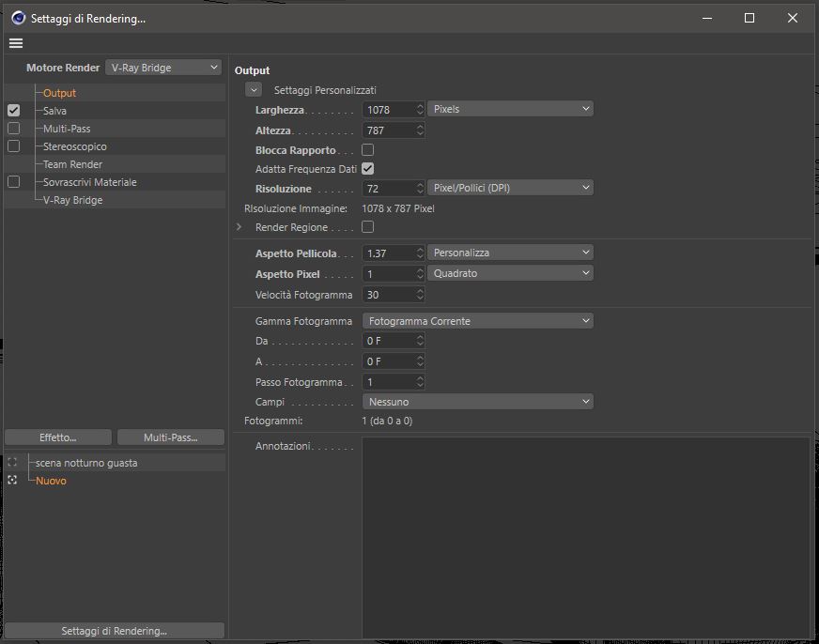819x644 pixels.
Task: Click the Risoluzione value field
Action: coord(389,189)
